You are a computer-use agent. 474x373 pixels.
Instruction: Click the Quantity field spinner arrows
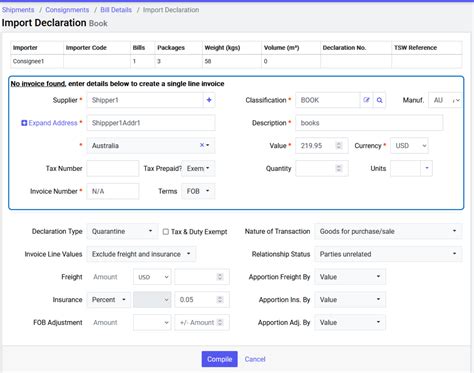339,168
